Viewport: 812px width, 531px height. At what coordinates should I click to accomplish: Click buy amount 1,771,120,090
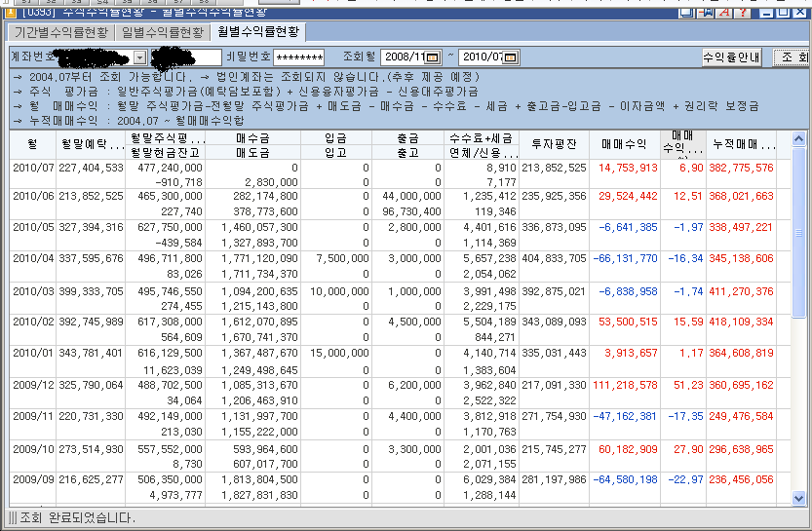click(x=259, y=258)
